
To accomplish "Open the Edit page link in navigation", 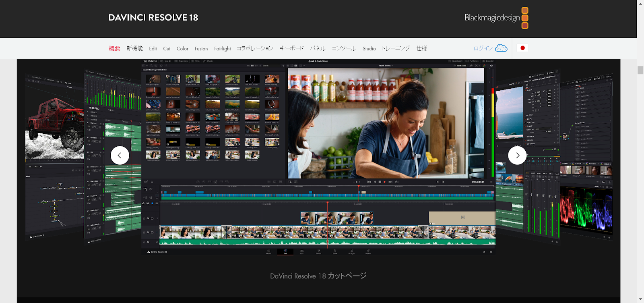I will pos(153,48).
